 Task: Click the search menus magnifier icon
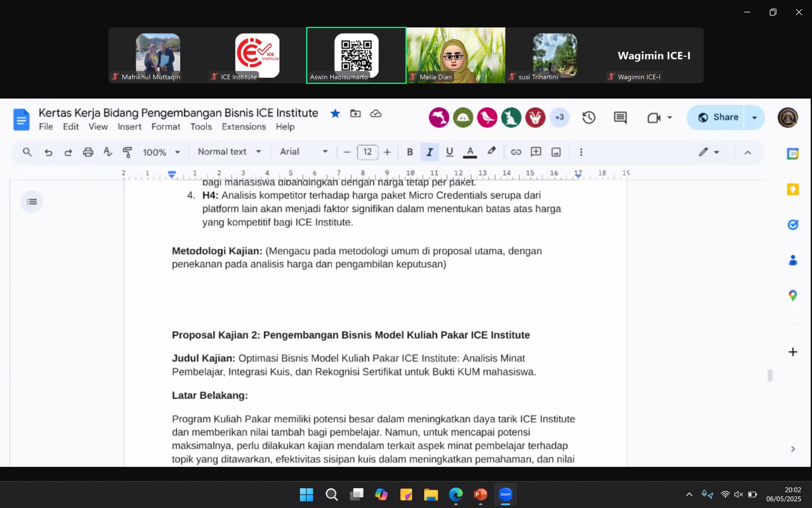point(27,152)
